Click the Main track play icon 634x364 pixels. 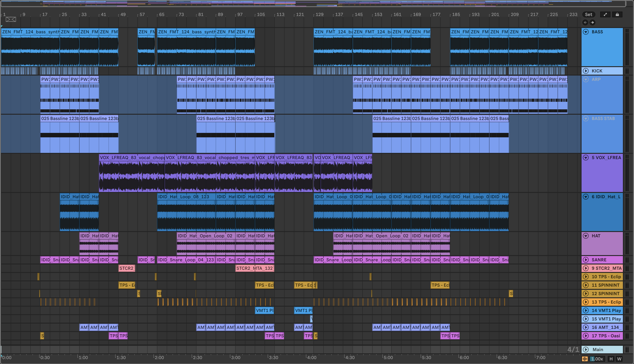[586, 350]
